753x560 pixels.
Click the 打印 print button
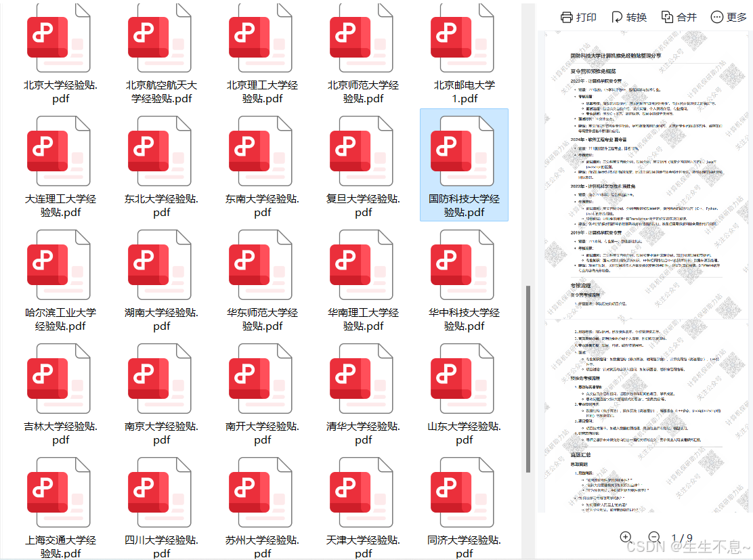pos(579,18)
